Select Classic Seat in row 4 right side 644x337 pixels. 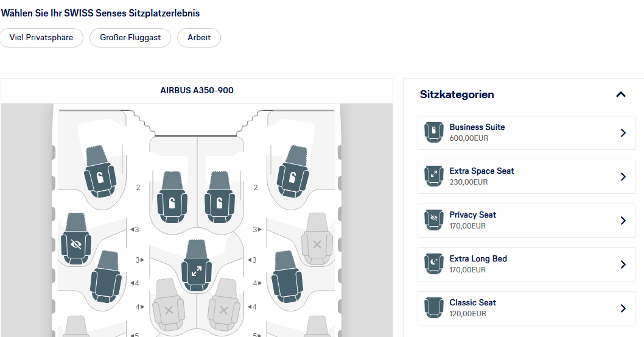pyautogui.click(x=287, y=278)
